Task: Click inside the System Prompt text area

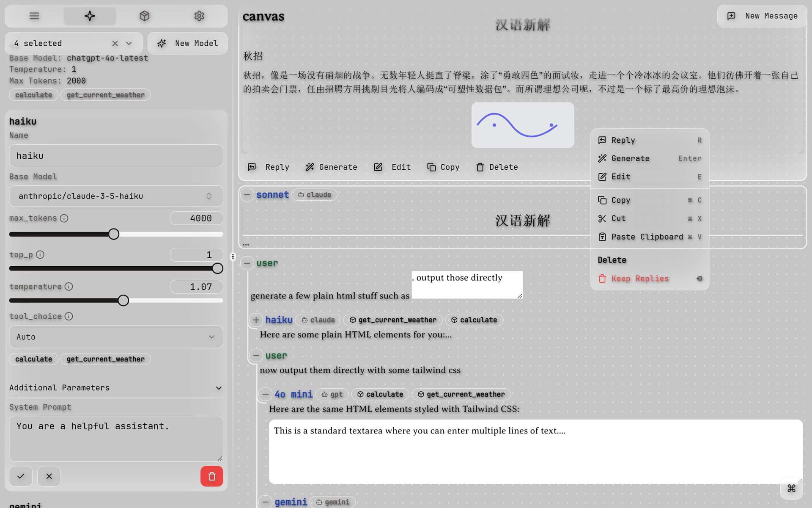Action: click(116, 438)
